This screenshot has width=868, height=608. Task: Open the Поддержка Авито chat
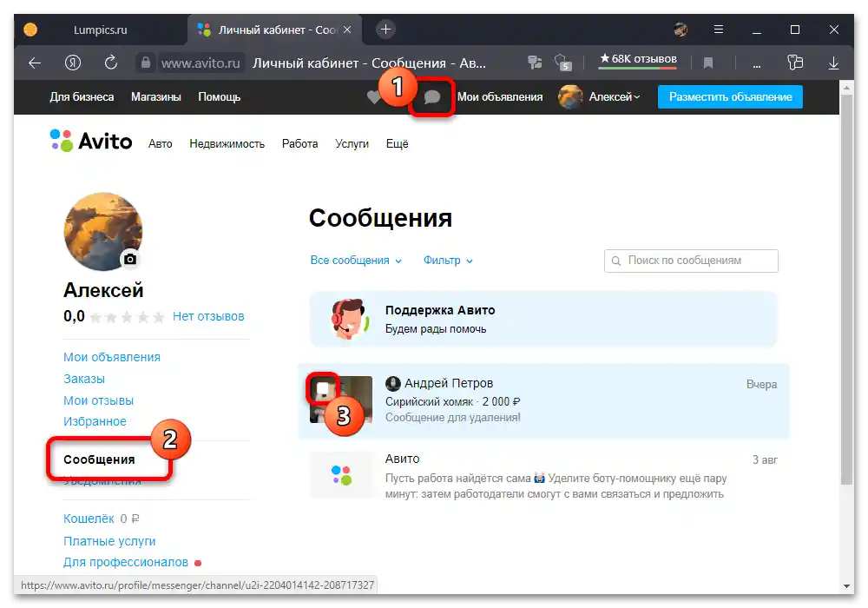pyautogui.click(x=543, y=320)
